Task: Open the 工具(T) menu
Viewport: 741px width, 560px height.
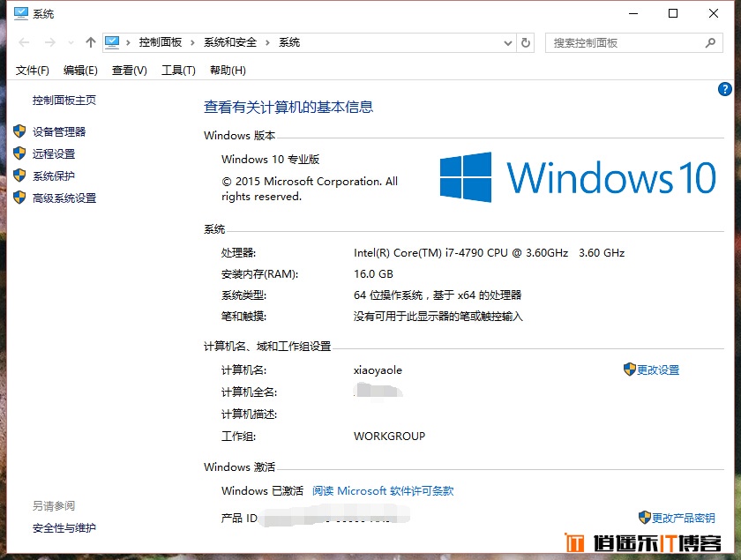Action: [178, 71]
